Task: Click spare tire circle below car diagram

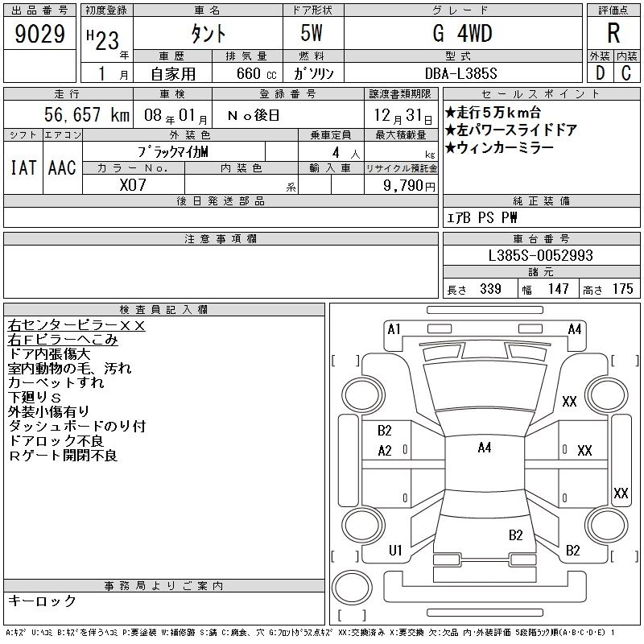Action: pyautogui.click(x=352, y=587)
